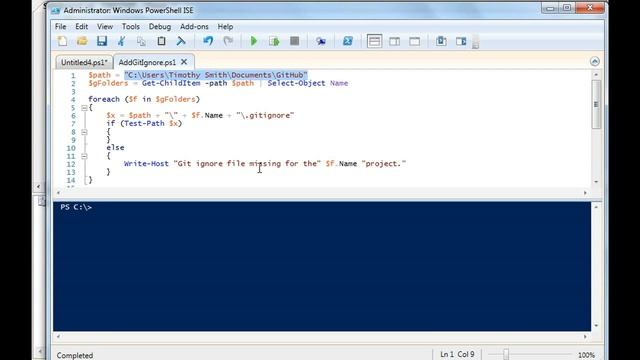This screenshot has width=640, height=360.
Task: Click the script editor vertical scrollbar thumb
Action: [596, 104]
